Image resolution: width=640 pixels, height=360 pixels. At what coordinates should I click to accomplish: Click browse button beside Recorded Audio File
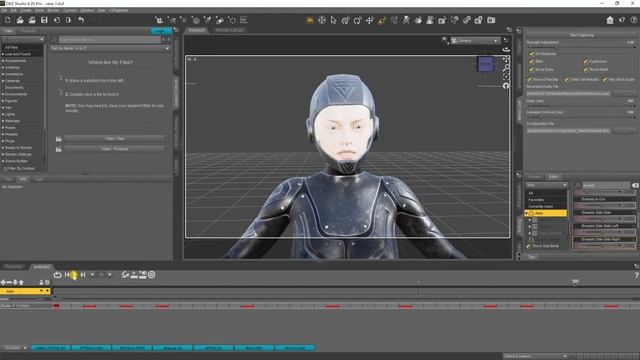624,93
